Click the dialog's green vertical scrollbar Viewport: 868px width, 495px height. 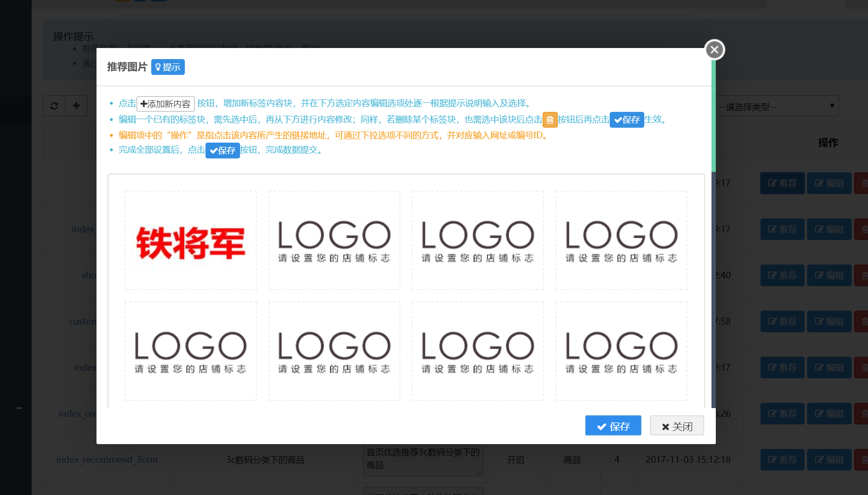(x=713, y=115)
